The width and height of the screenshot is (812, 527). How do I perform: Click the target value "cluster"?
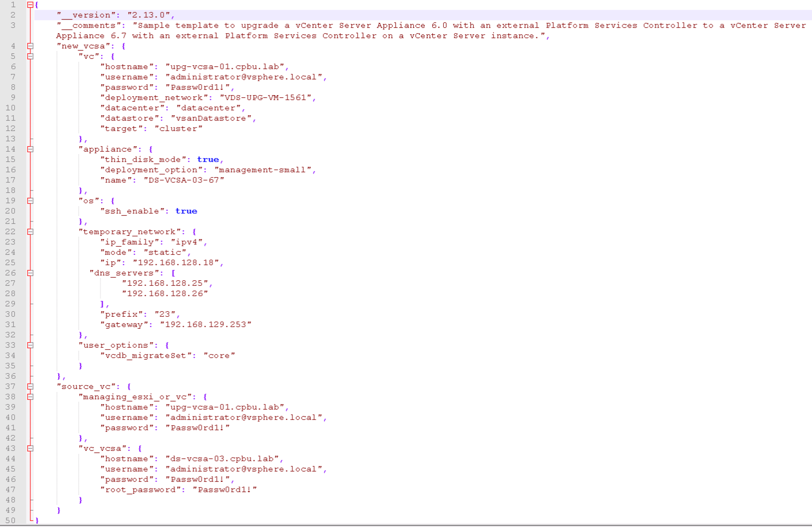coord(179,129)
